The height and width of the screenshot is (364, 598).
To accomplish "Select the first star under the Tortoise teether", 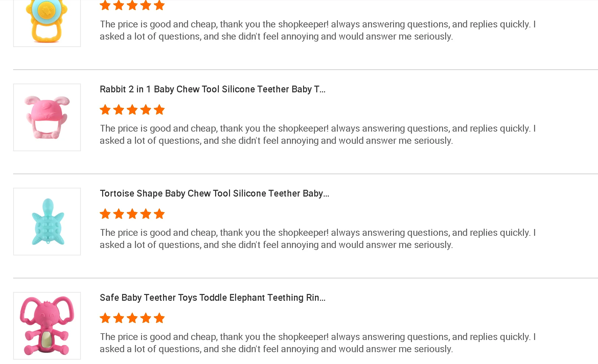I will [105, 214].
